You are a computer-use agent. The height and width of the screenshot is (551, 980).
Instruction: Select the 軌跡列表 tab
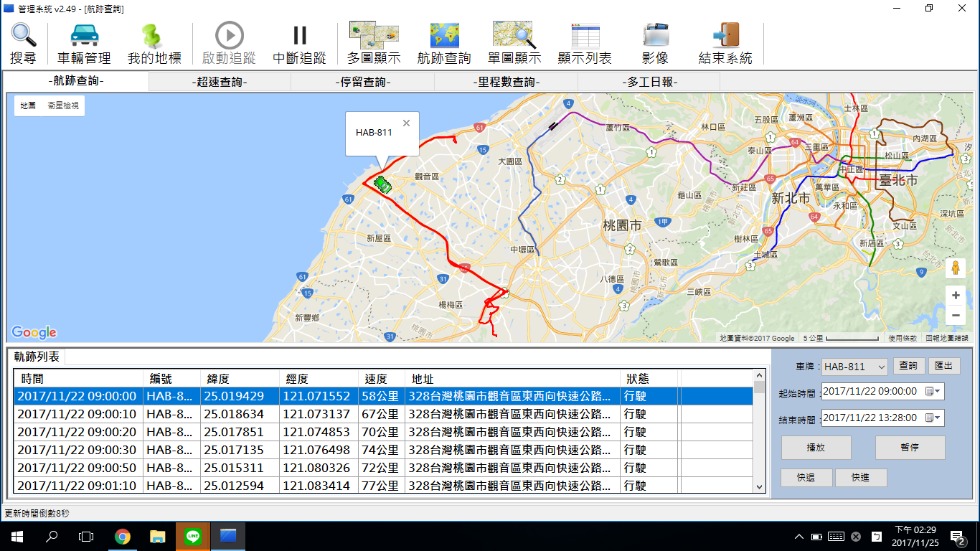36,357
